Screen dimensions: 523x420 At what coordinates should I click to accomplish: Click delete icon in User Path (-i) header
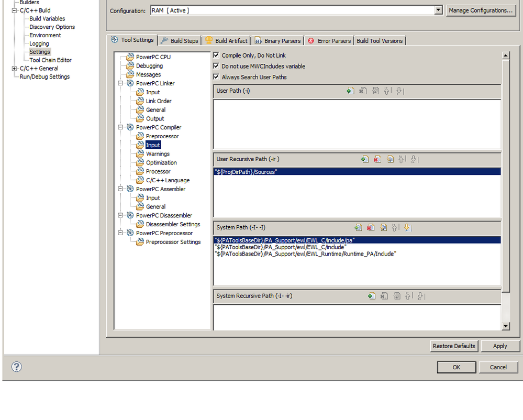coord(363,91)
